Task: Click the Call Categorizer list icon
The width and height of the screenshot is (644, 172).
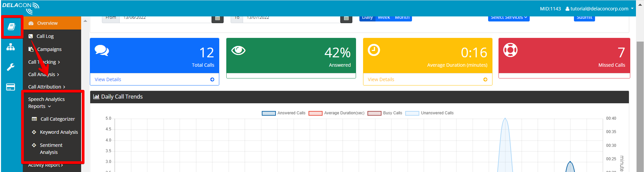Action: click(x=34, y=119)
